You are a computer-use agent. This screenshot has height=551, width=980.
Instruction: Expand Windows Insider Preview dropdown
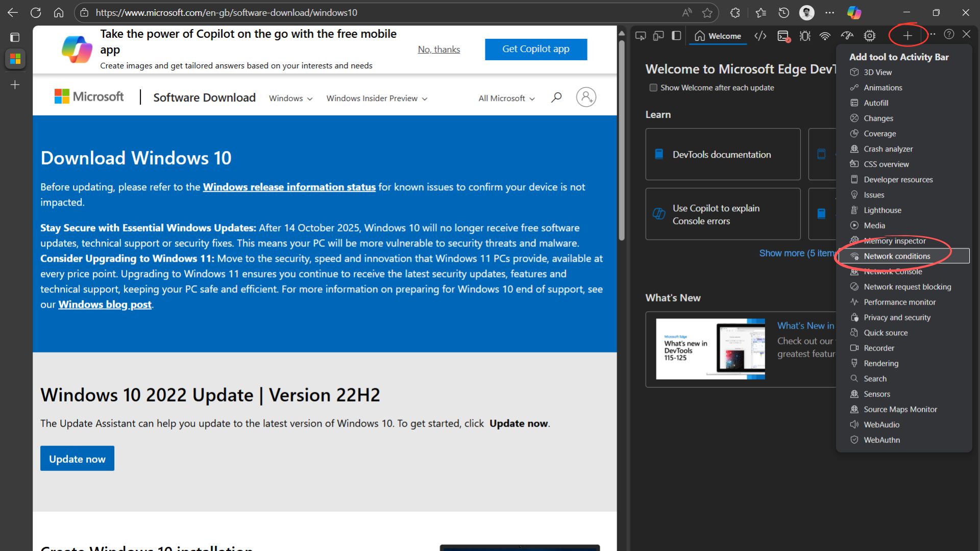(377, 98)
